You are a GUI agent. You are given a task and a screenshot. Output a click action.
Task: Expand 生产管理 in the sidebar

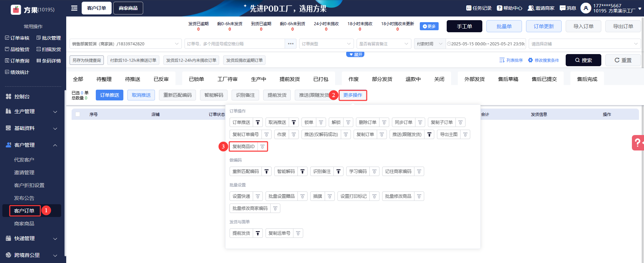point(32,112)
